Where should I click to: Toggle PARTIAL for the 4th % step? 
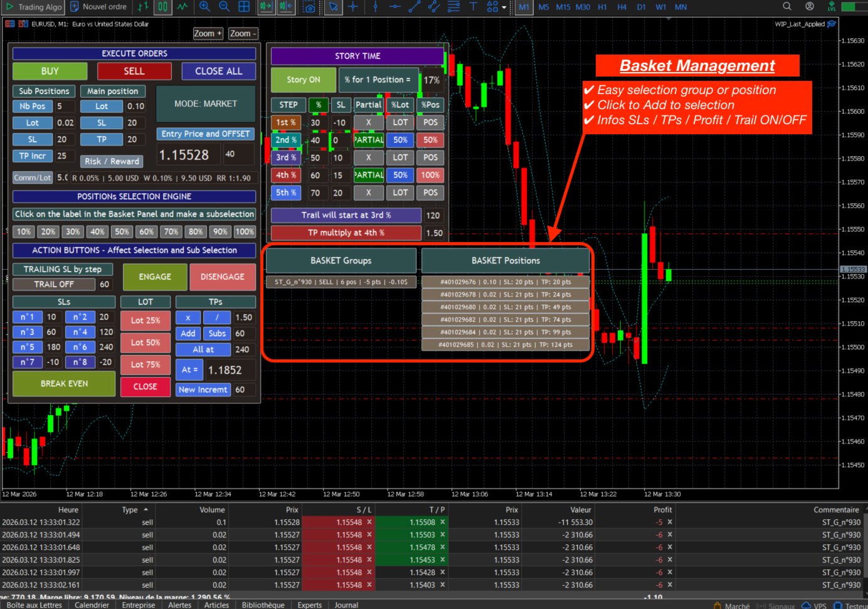[x=369, y=175]
